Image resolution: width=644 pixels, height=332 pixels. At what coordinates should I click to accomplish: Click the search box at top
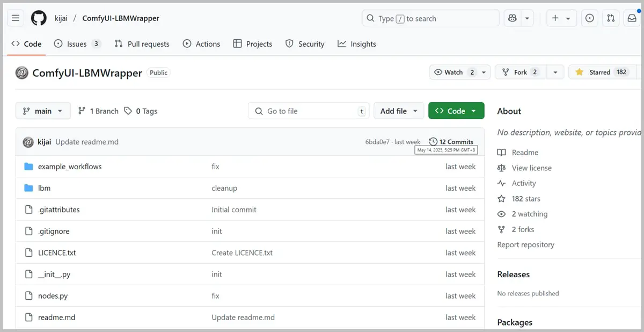point(430,18)
